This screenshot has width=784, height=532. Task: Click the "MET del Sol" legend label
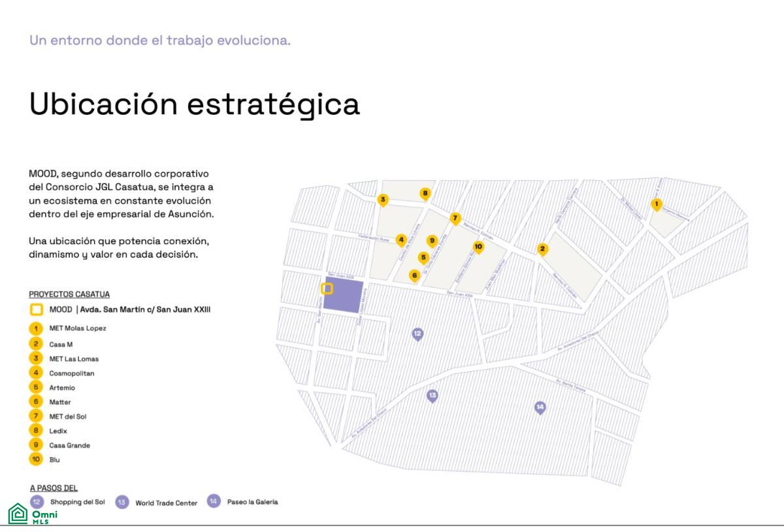pos(68,416)
